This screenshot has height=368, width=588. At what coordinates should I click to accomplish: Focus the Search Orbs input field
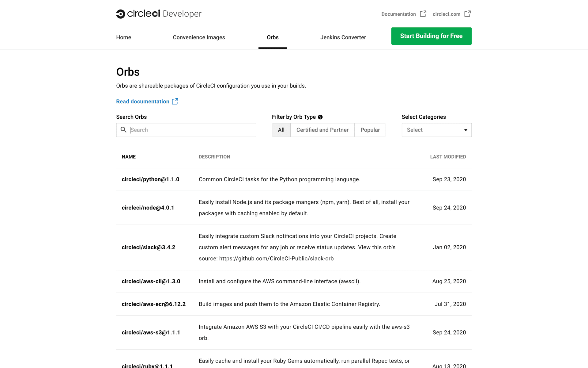[x=186, y=130]
